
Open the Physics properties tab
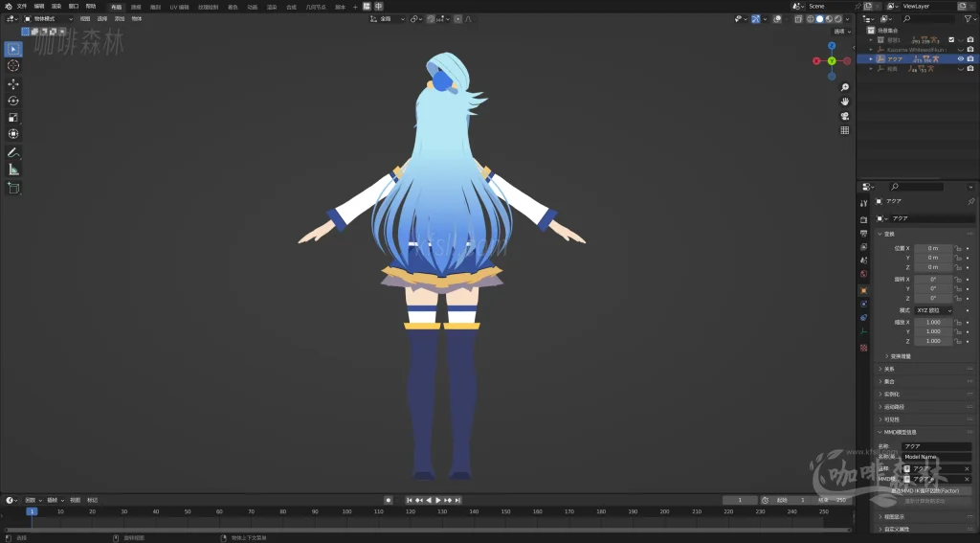(864, 304)
